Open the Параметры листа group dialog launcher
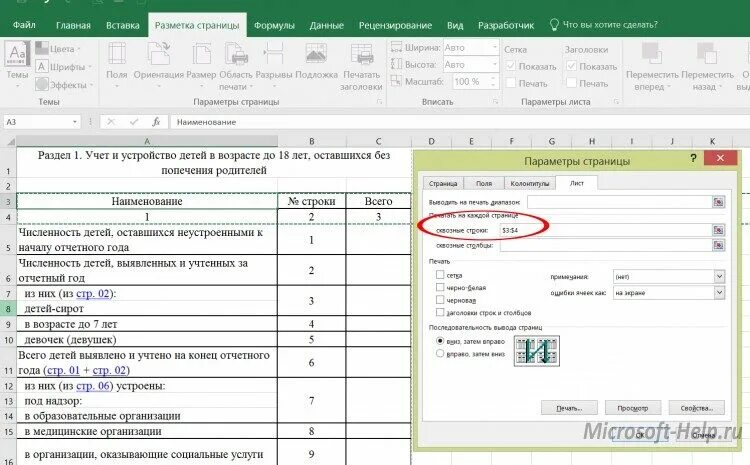This screenshot has width=750, height=465. tap(616, 102)
